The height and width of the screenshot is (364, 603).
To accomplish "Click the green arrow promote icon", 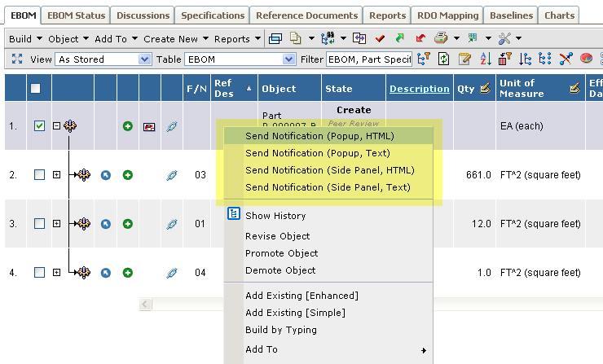I will (x=399, y=38).
